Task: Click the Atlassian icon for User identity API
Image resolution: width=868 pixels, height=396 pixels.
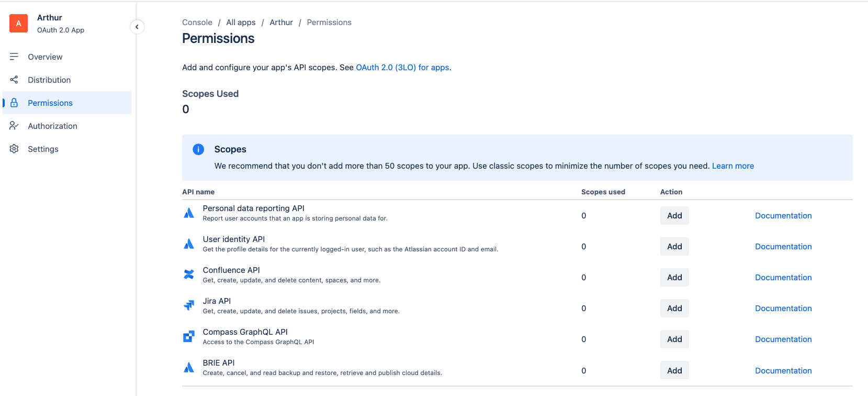Action: [x=189, y=244]
